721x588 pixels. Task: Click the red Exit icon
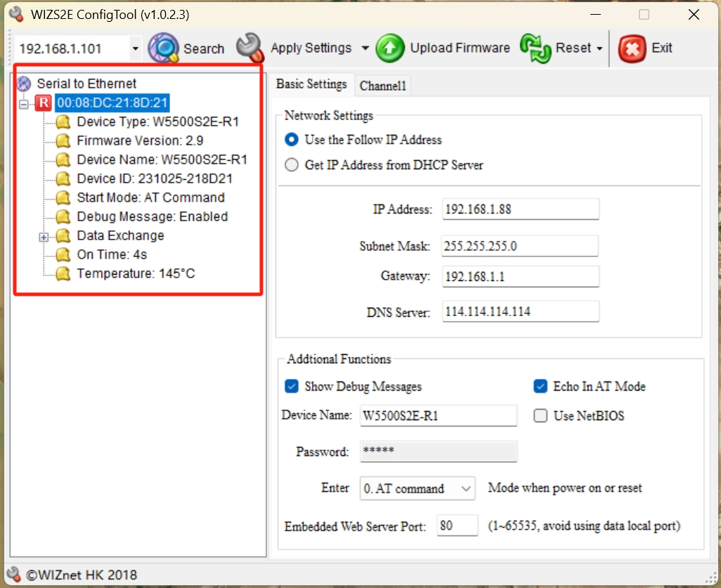[x=632, y=48]
